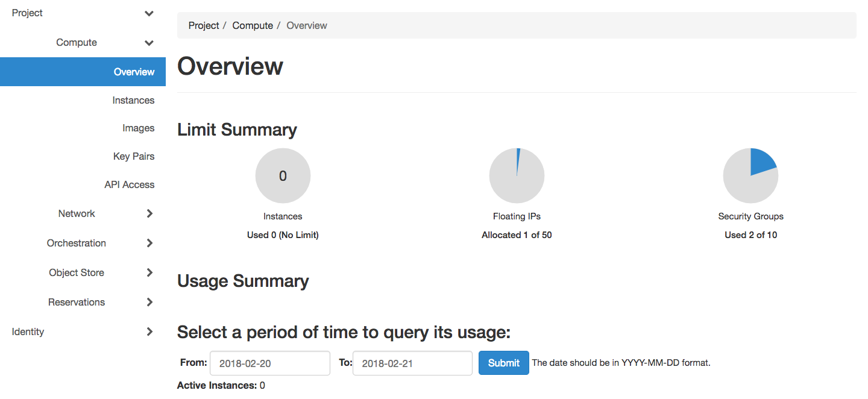Viewport: 868px width, 399px height.
Task: Expand the Reservations section arrow
Action: tap(149, 302)
